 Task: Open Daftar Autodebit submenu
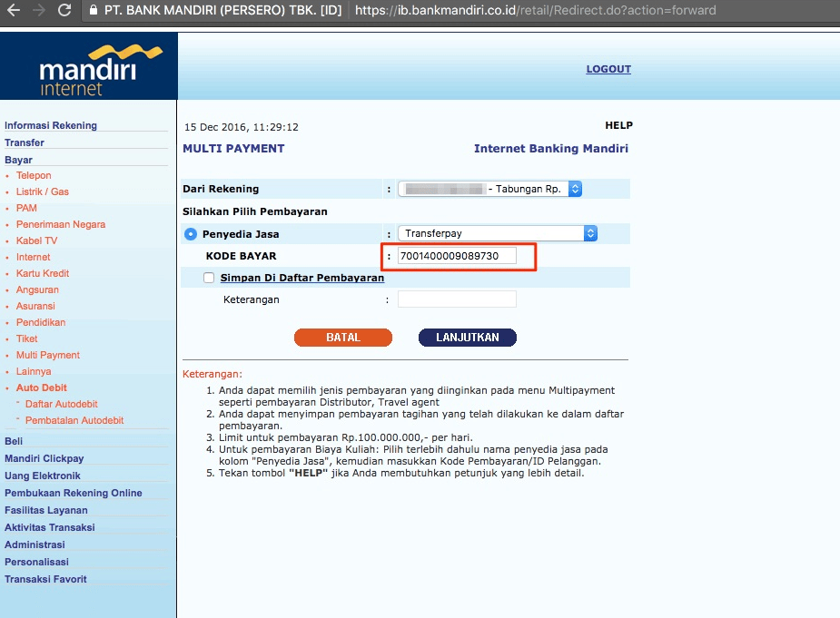[62, 404]
